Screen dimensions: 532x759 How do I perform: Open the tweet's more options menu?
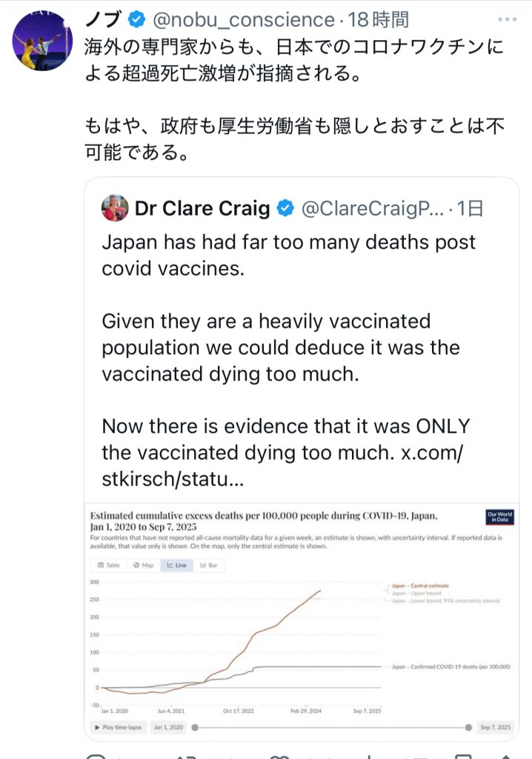pyautogui.click(x=507, y=19)
